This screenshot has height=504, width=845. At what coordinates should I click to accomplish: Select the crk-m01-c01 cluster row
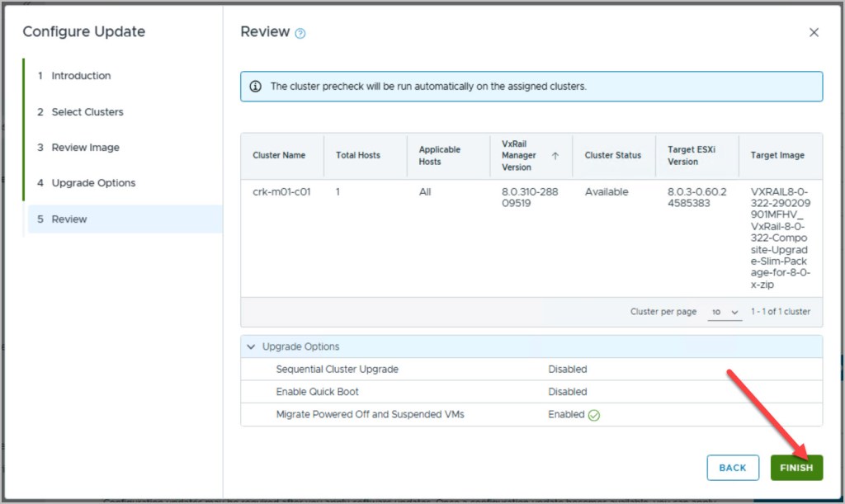281,192
